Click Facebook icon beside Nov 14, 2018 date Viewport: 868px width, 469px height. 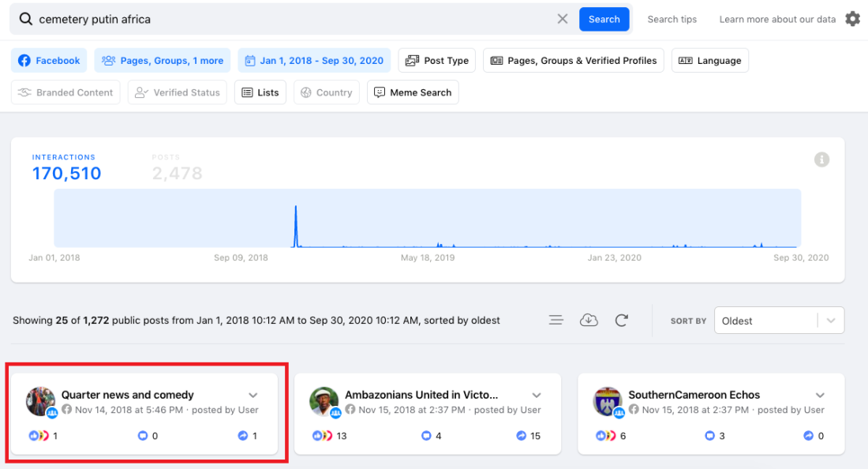pos(66,409)
